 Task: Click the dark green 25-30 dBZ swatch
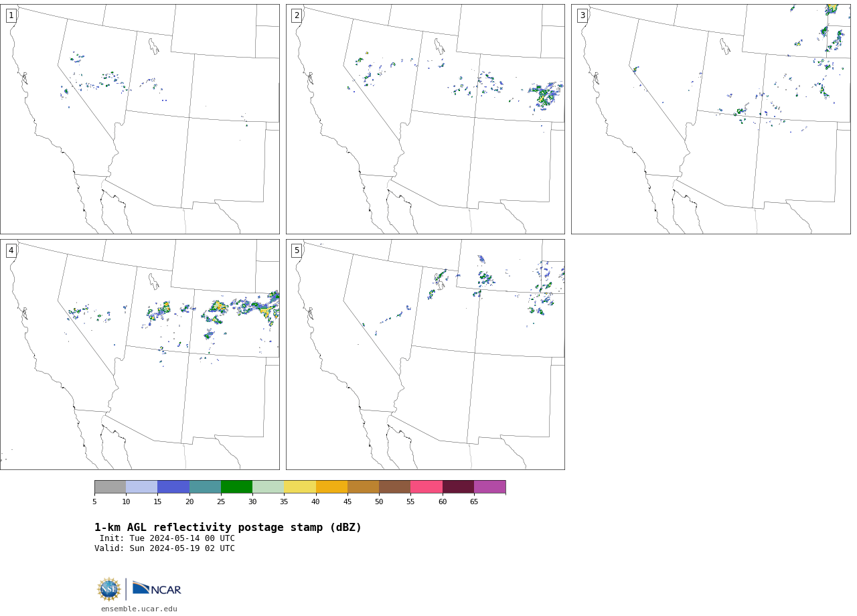[x=237, y=487]
